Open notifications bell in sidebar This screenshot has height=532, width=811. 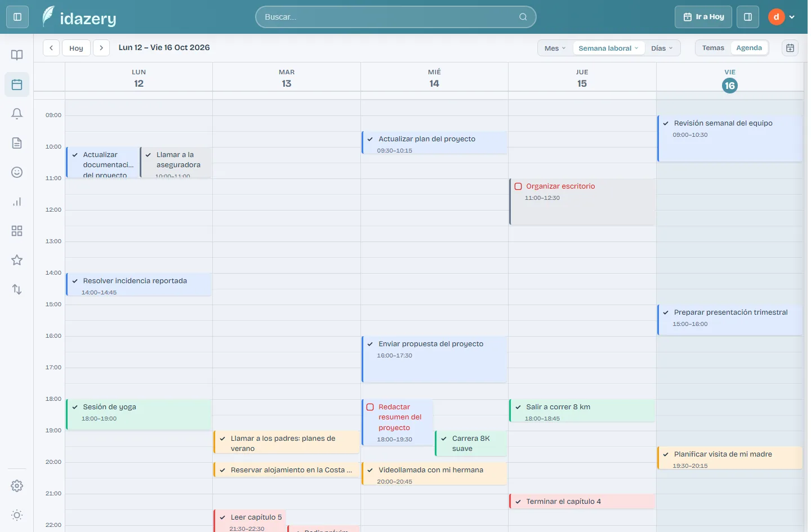pyautogui.click(x=17, y=114)
